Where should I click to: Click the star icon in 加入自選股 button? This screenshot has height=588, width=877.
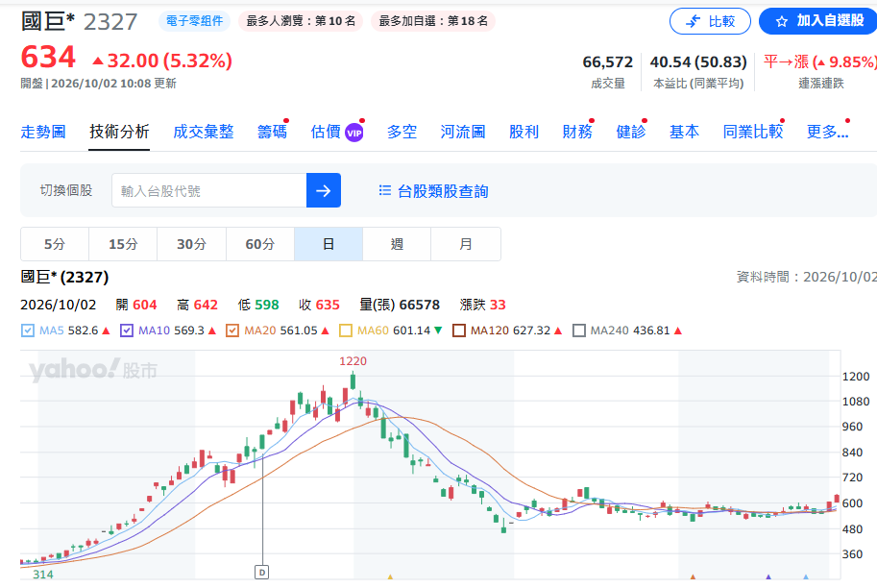(x=782, y=21)
